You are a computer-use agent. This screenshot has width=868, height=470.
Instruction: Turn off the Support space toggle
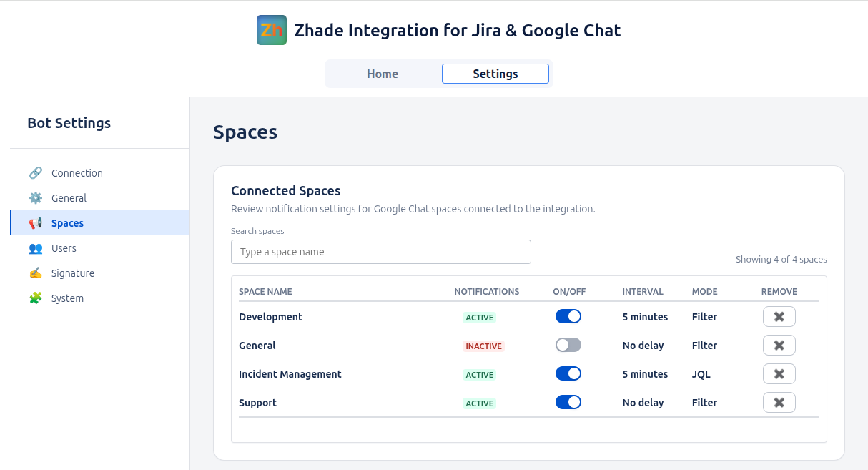(568, 403)
